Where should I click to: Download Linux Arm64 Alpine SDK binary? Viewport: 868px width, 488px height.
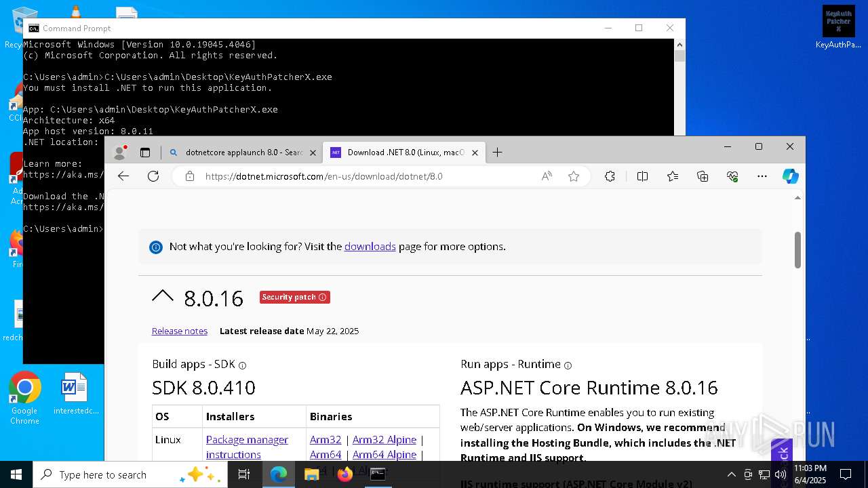click(x=384, y=455)
